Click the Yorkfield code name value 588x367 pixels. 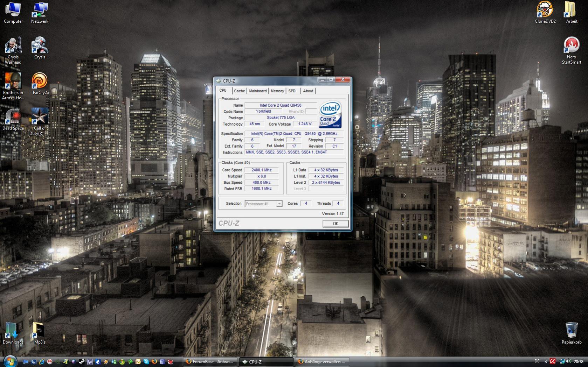click(x=263, y=111)
